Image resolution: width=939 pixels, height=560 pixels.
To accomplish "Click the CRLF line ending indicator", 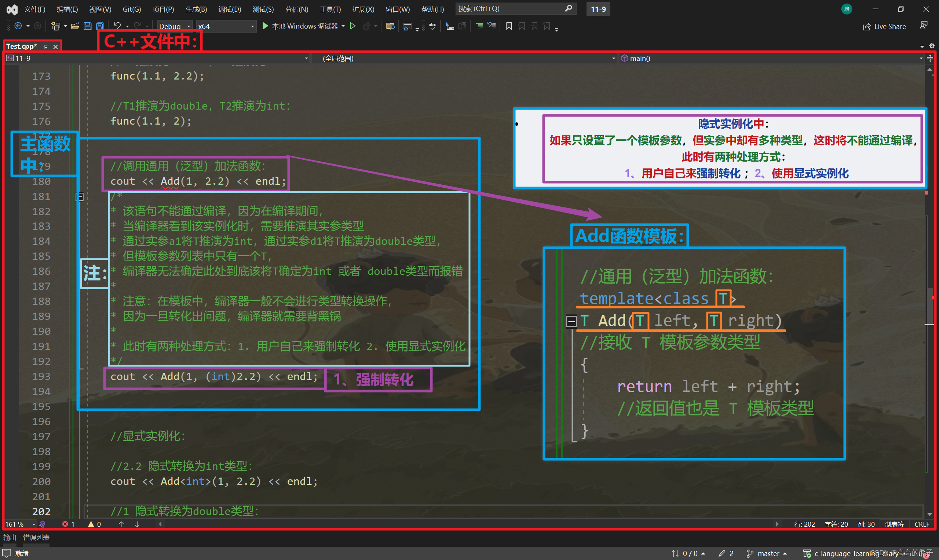I will click(922, 524).
